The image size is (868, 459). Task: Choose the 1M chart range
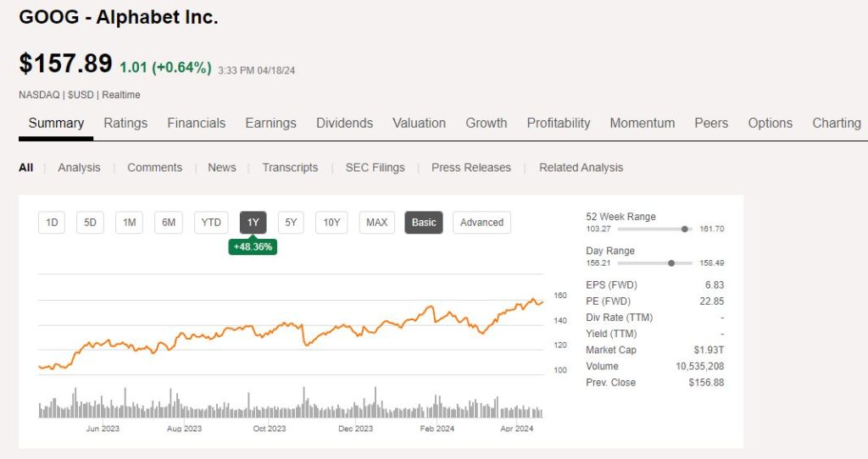pyautogui.click(x=130, y=223)
